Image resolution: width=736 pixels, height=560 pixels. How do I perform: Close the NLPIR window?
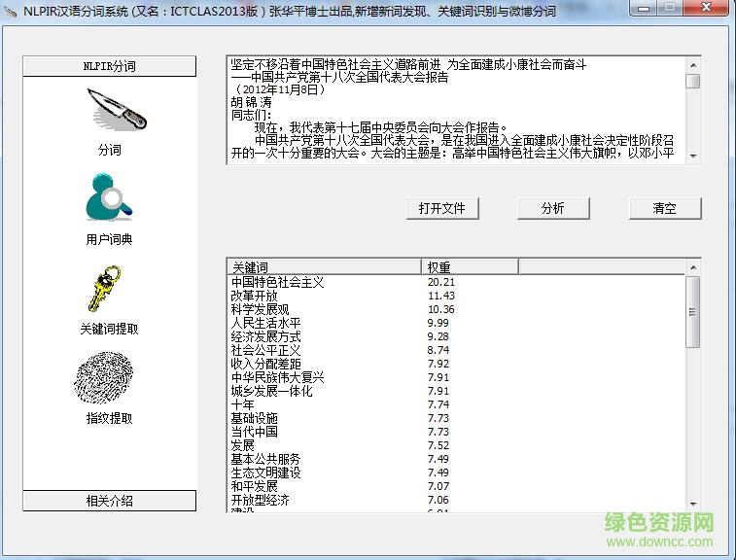[x=706, y=8]
